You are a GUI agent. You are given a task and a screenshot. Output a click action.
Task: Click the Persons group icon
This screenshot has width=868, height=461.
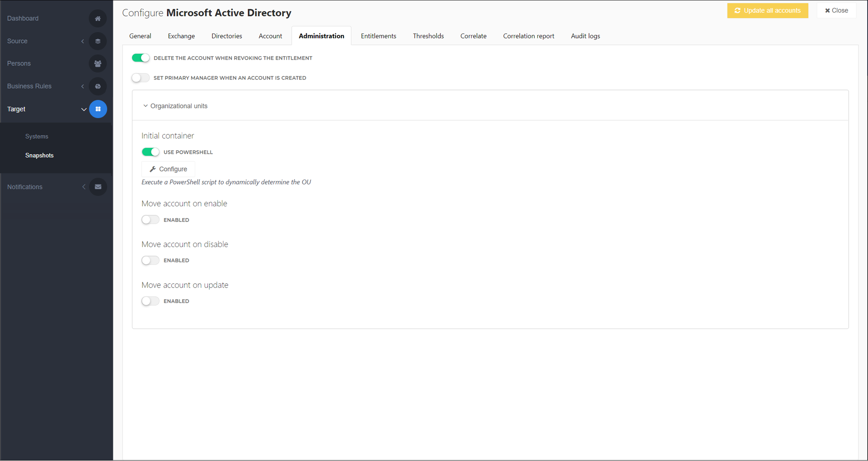pyautogui.click(x=98, y=64)
